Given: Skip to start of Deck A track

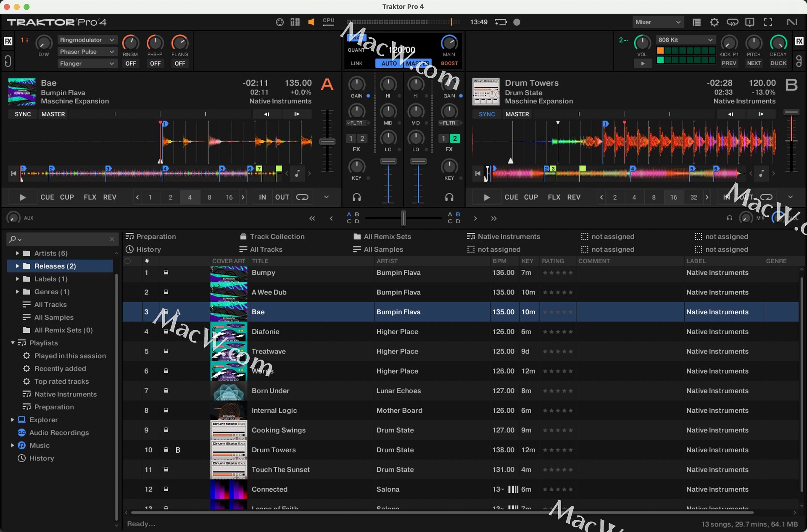Looking at the screenshot, I should [13, 173].
